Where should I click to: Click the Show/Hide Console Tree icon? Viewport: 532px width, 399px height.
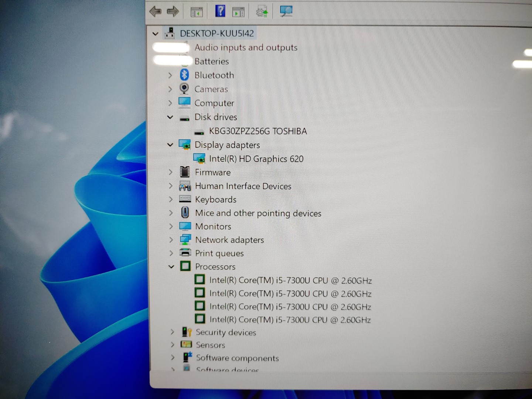(x=197, y=12)
